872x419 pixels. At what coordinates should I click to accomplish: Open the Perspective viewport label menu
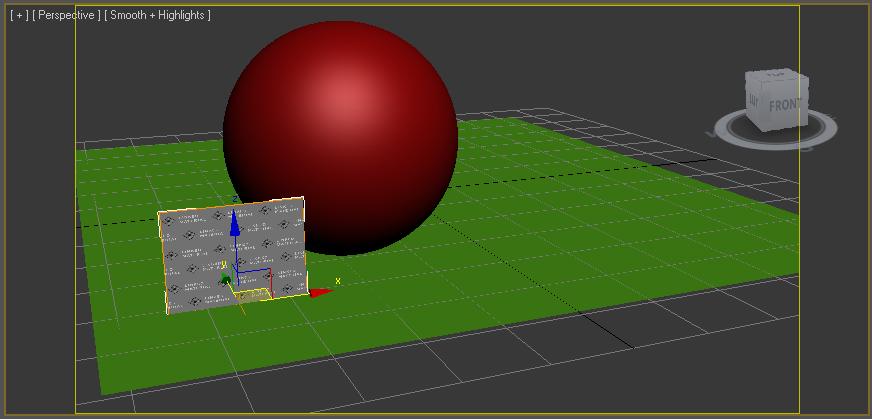pos(66,15)
